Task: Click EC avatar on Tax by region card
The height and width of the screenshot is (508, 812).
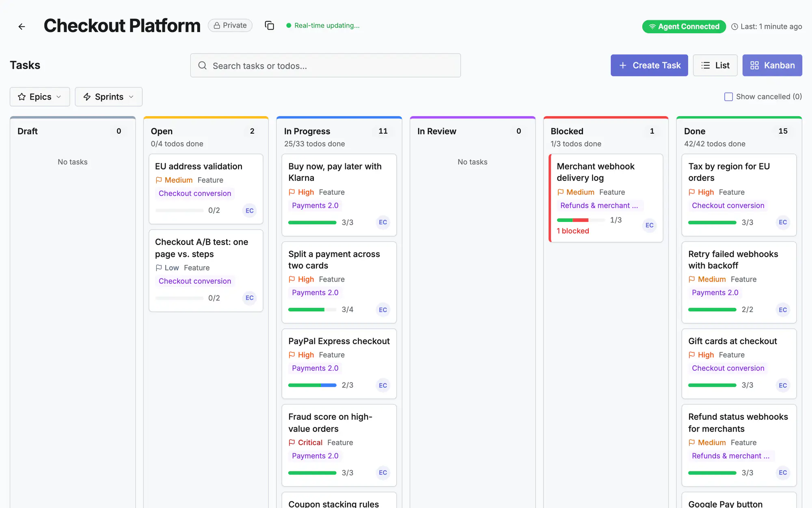Action: 783,222
